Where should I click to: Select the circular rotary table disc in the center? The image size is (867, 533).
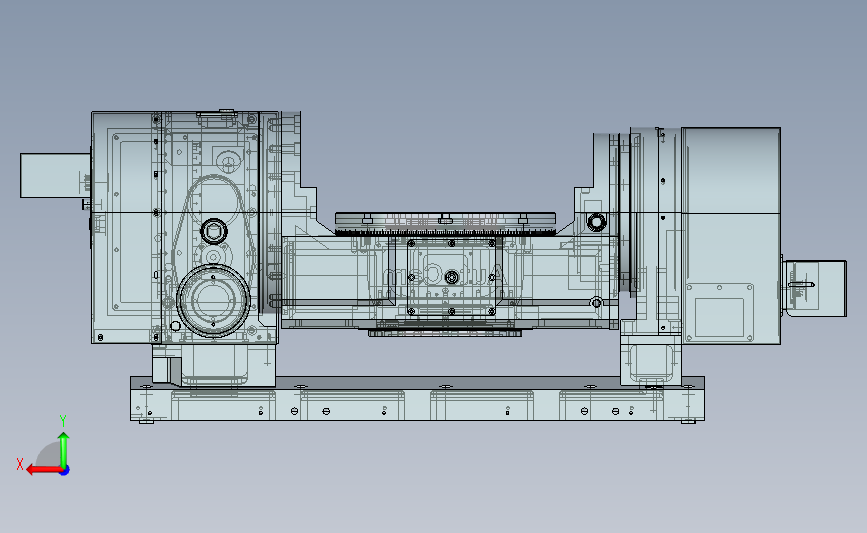click(445, 223)
